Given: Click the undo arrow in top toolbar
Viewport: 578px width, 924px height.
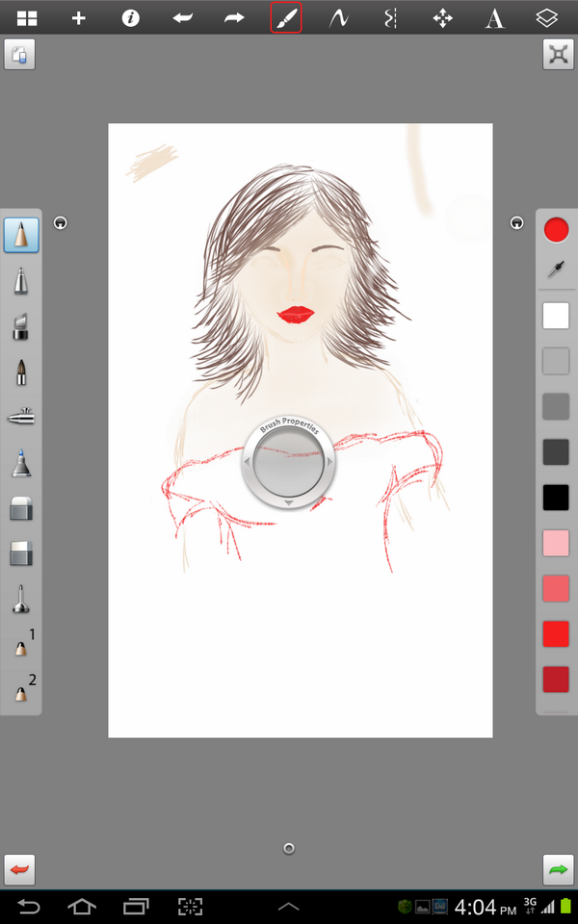Looking at the screenshot, I should pyautogui.click(x=182, y=18).
